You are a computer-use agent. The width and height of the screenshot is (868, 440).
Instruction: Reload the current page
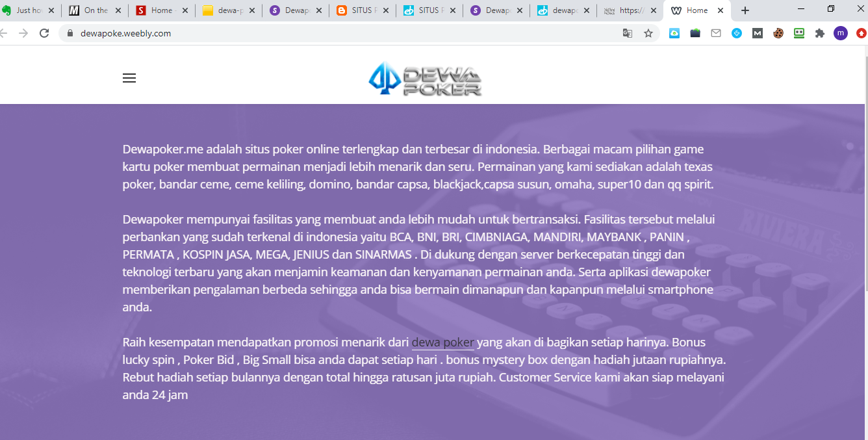[44, 33]
